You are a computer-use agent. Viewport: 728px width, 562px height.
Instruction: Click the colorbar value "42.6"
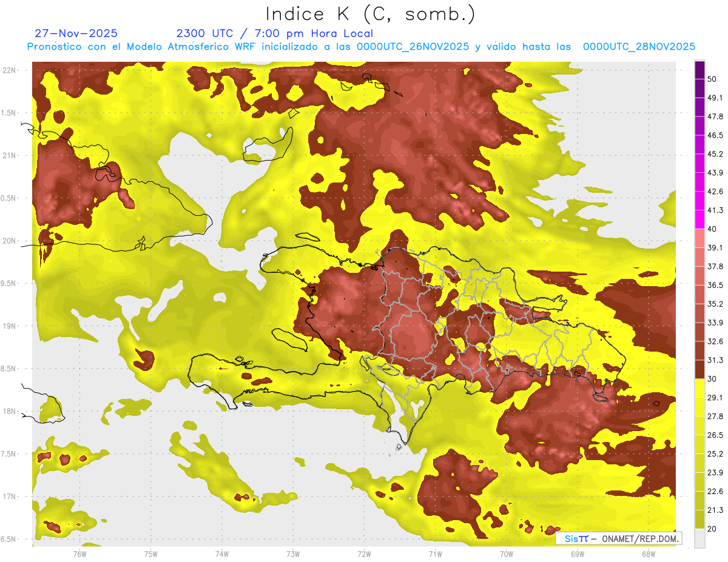coord(715,192)
